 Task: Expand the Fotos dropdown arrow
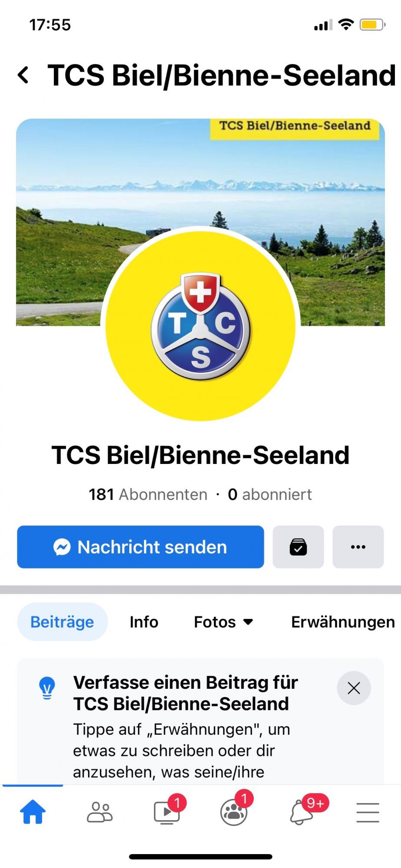click(x=248, y=622)
